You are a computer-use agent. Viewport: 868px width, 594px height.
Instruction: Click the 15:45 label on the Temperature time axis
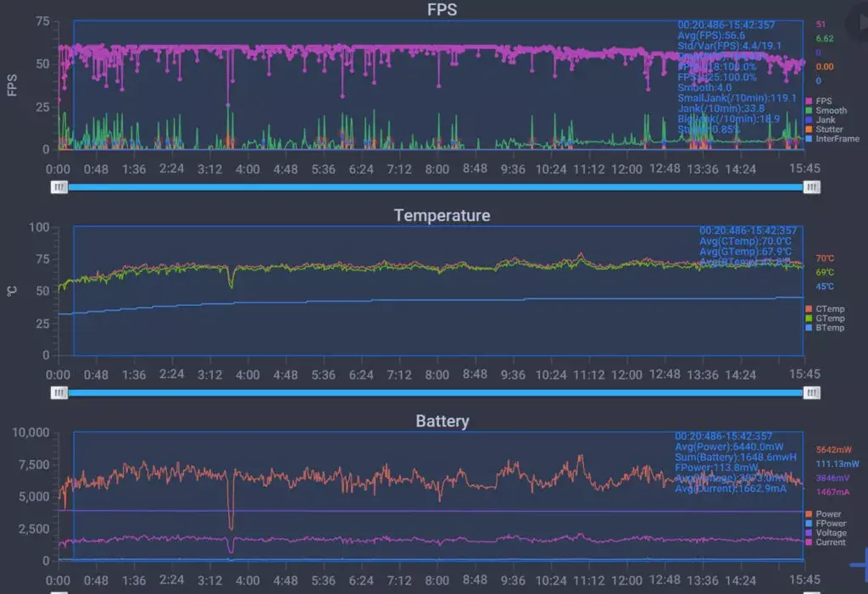(x=804, y=374)
